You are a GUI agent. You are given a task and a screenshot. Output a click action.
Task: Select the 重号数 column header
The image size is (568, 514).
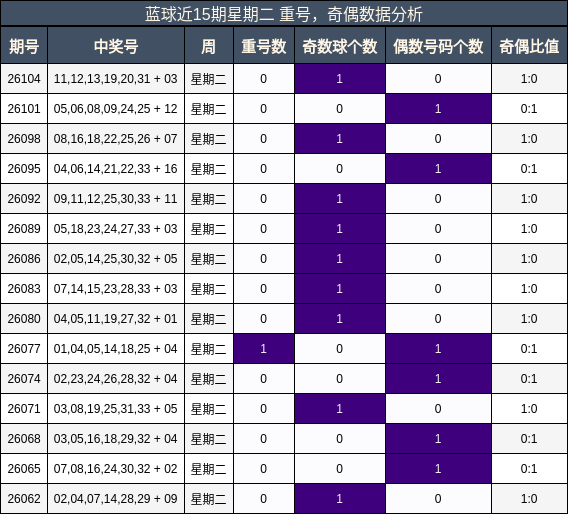(x=264, y=46)
